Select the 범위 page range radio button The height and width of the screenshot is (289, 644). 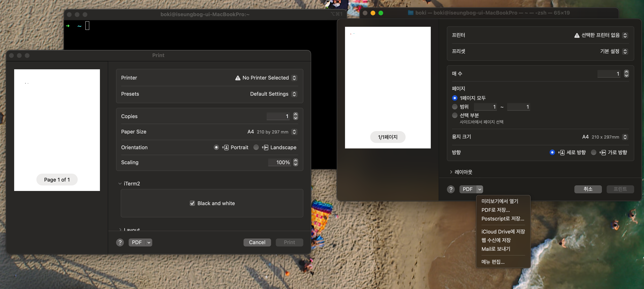[x=455, y=107]
